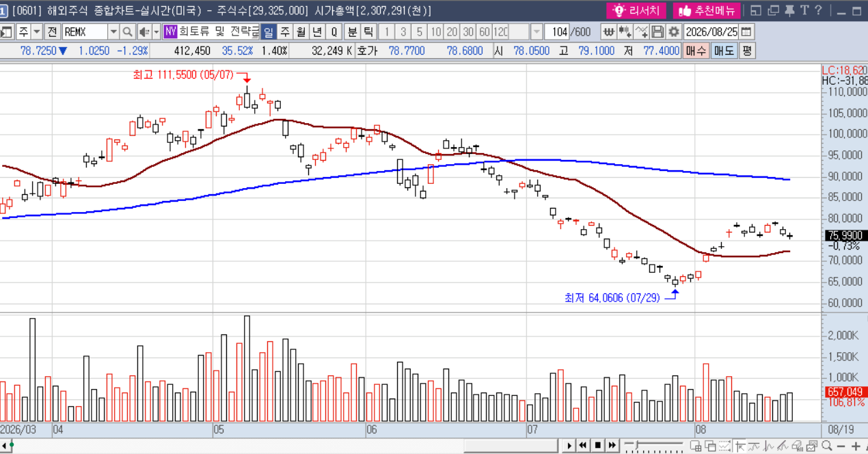Image resolution: width=868 pixels, height=454 pixels.
Task: Click the zoom magnifier icon in bottom toolbar
Action: [x=826, y=446]
